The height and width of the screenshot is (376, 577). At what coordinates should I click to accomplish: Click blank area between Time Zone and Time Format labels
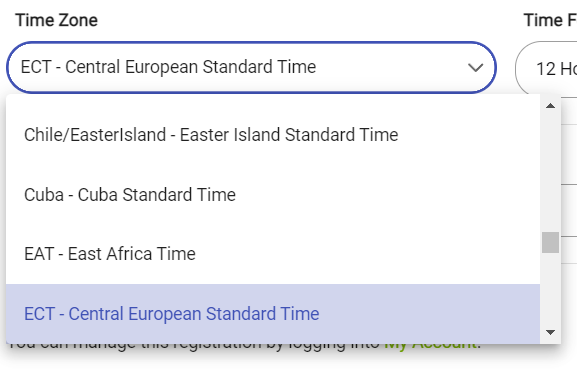(x=309, y=20)
